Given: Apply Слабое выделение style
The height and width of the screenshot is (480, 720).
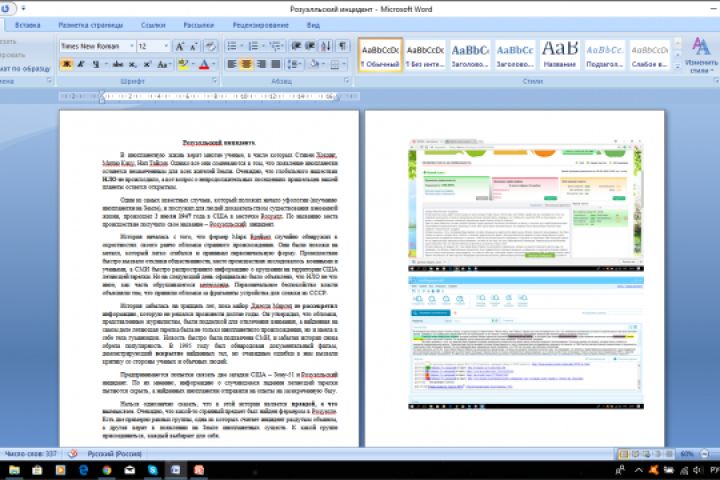Looking at the screenshot, I should pyautogui.click(x=650, y=55).
